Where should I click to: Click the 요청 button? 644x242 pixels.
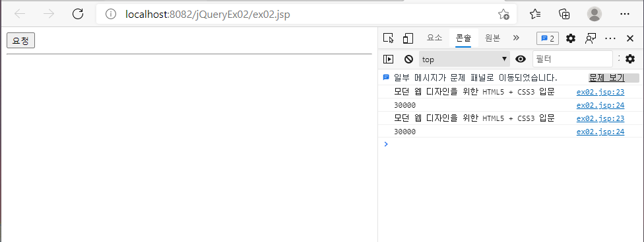(20, 40)
